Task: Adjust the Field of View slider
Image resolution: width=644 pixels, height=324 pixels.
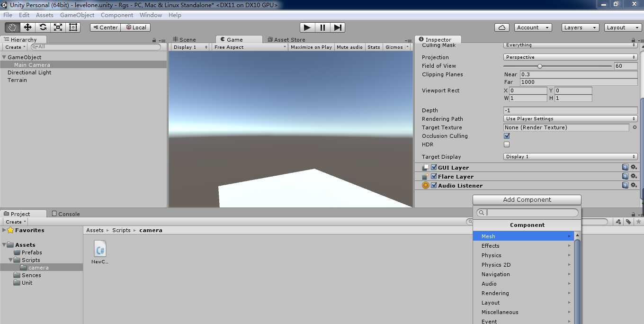Action: coord(557,66)
